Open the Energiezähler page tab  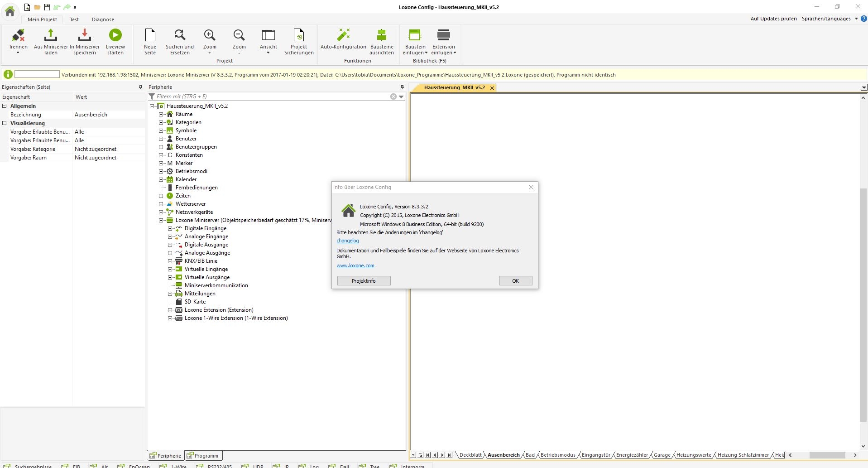pyautogui.click(x=632, y=455)
